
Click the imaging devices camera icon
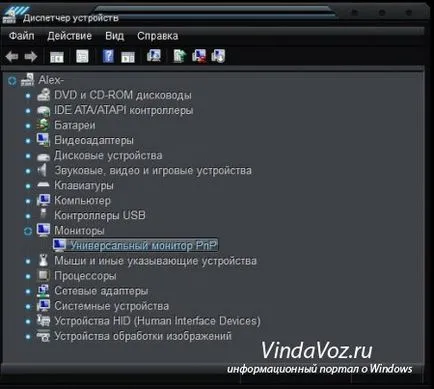click(43, 336)
